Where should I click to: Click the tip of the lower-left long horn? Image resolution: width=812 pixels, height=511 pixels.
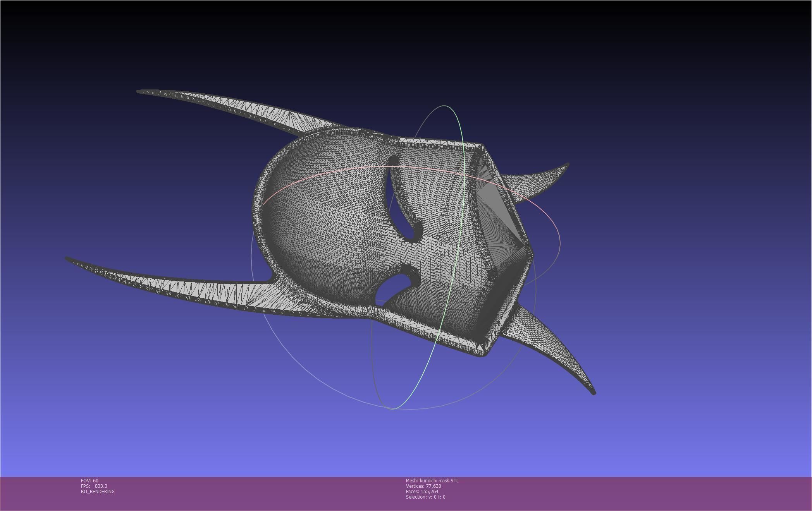tap(68, 259)
